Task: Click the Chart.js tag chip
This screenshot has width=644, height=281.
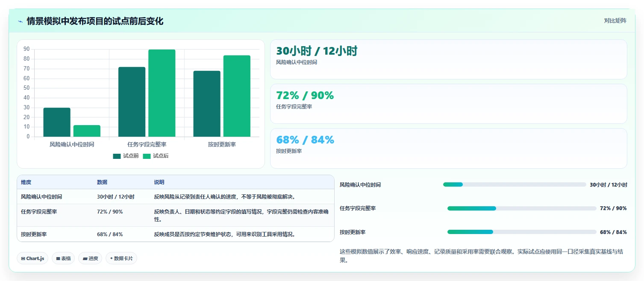Action: click(x=32, y=258)
